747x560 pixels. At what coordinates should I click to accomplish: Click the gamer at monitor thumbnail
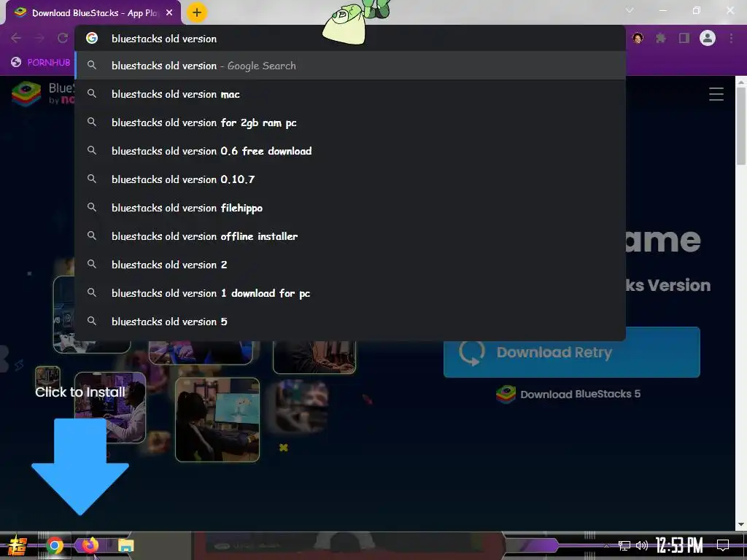(x=217, y=419)
